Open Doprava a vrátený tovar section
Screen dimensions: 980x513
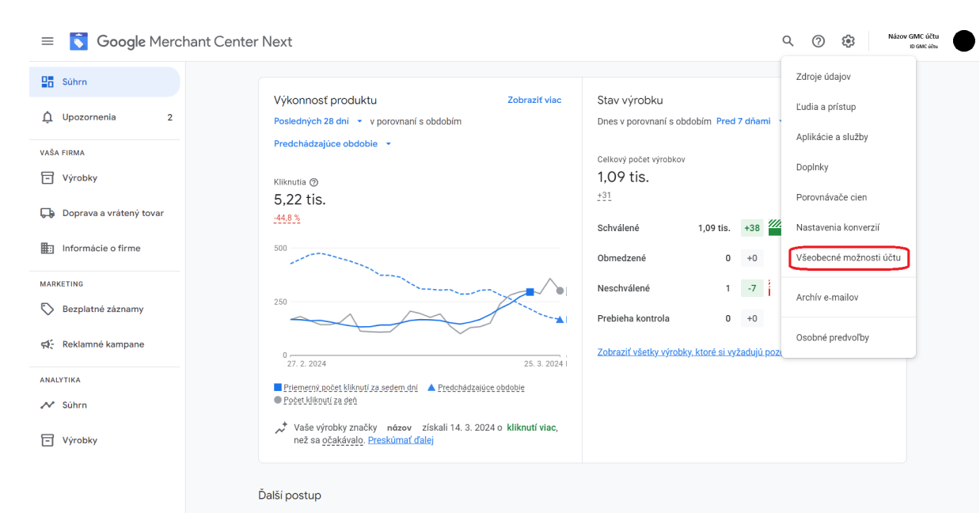(x=112, y=213)
